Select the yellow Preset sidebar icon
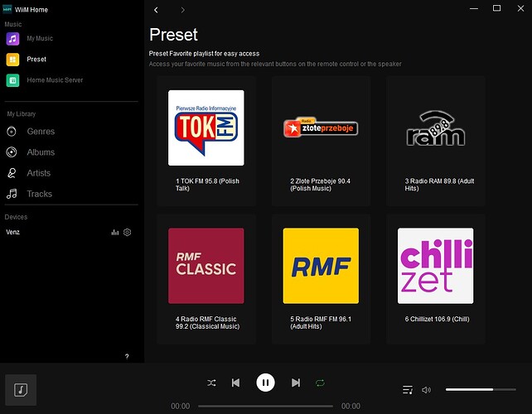The image size is (532, 414). pyautogui.click(x=12, y=60)
